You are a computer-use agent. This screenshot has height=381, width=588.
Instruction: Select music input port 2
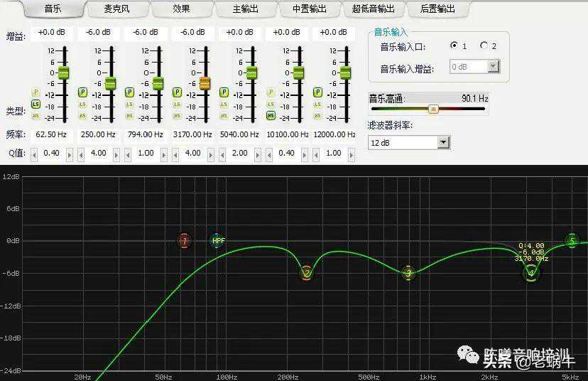coord(484,45)
